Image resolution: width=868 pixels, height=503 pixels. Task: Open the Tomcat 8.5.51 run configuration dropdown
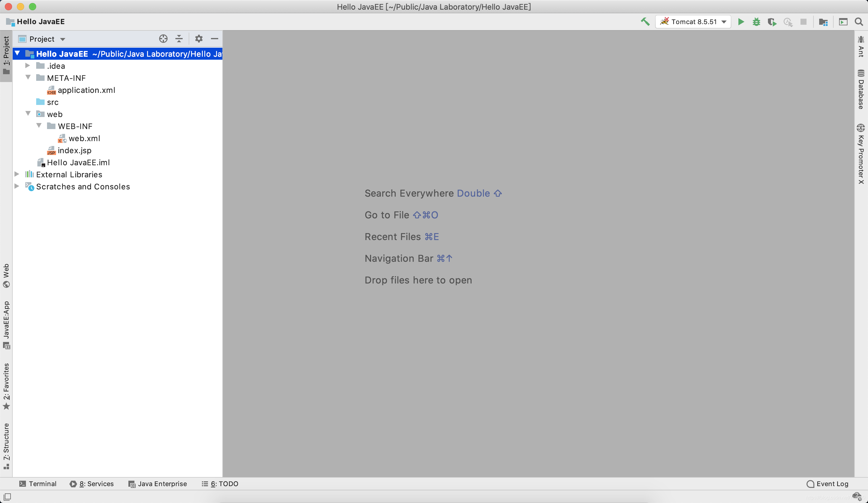pyautogui.click(x=693, y=22)
